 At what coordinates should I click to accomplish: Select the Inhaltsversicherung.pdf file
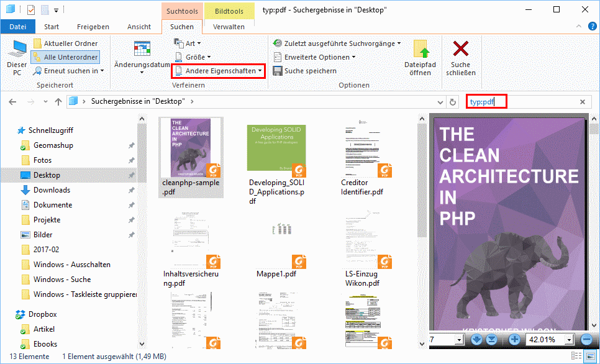click(x=191, y=249)
